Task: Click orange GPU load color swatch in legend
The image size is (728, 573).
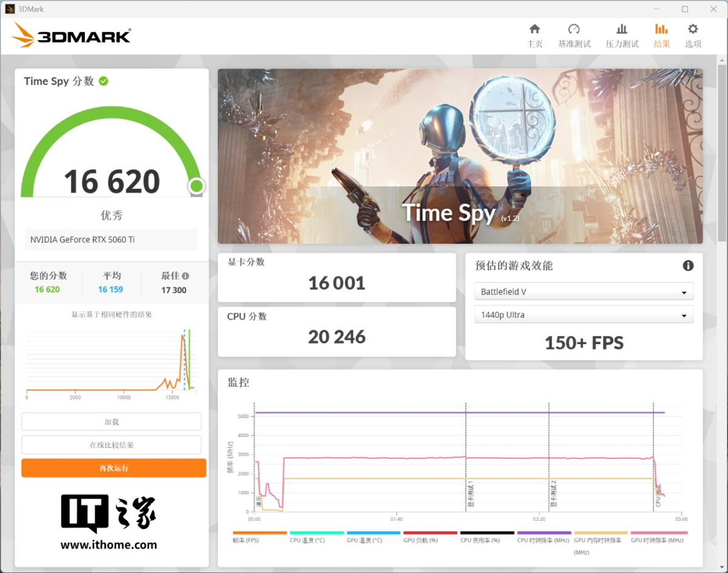Action: pos(430,533)
